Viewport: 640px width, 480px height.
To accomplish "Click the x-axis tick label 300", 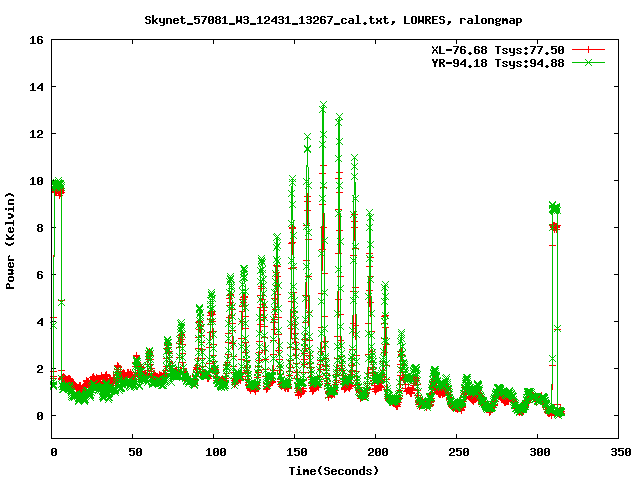I will (x=540, y=452).
